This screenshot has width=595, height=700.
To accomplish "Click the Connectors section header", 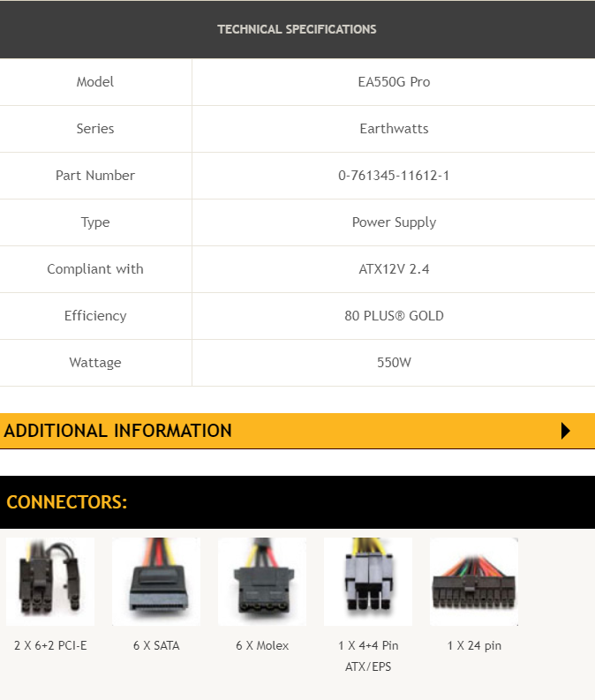I will [67, 502].
